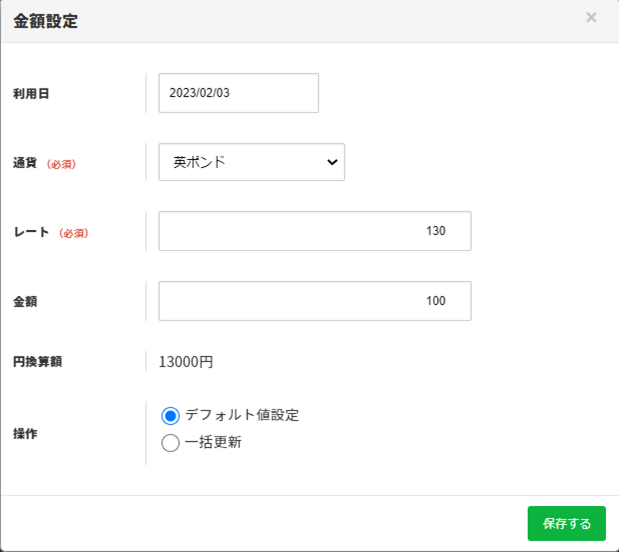The height and width of the screenshot is (552, 619).
Task: Open the 通貨 dropdown showing 英ポンド
Action: (251, 162)
